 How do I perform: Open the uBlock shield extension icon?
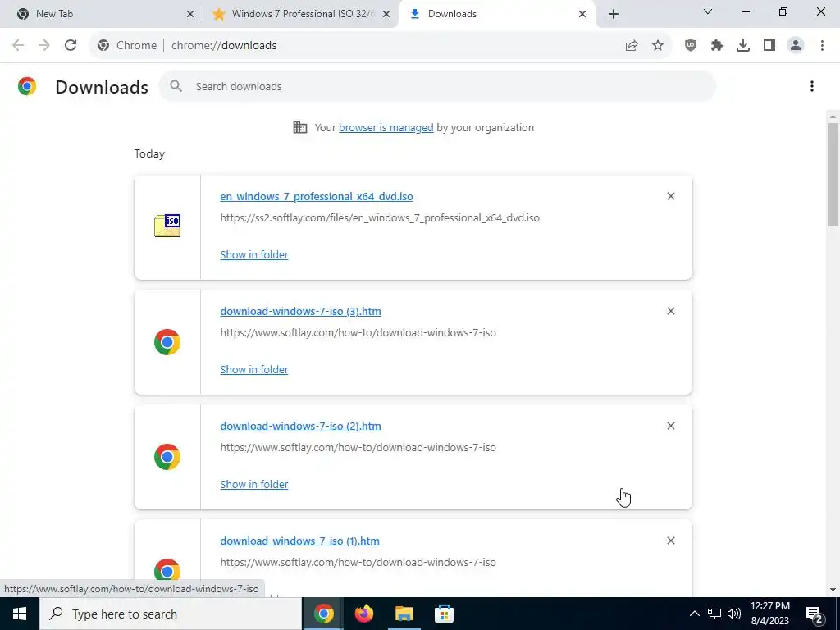[691, 46]
